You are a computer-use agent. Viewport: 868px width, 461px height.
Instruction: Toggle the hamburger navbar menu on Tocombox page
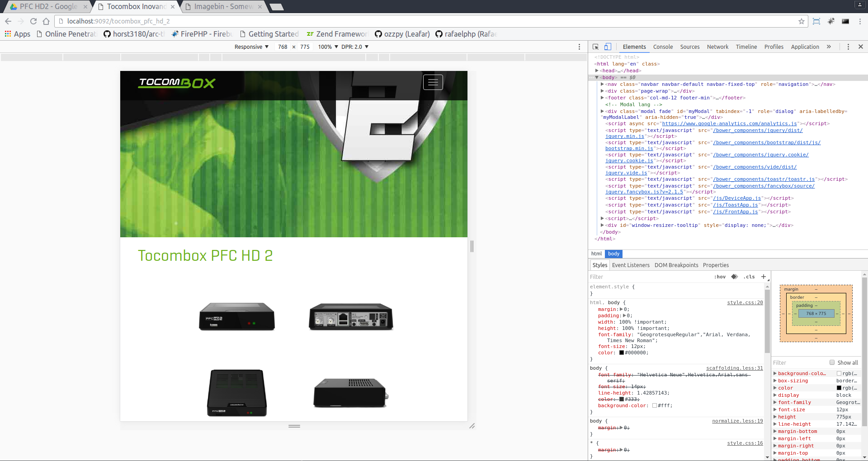pos(433,82)
